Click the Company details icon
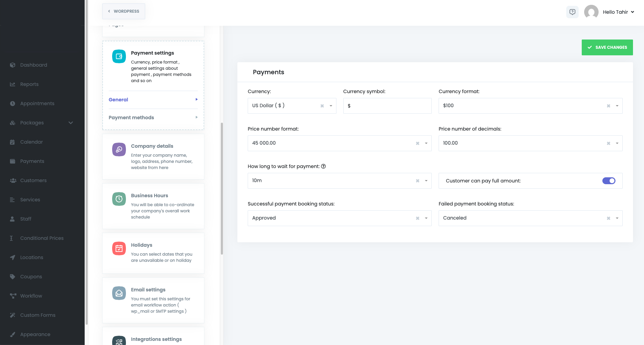This screenshot has width=644, height=345. 119,149
